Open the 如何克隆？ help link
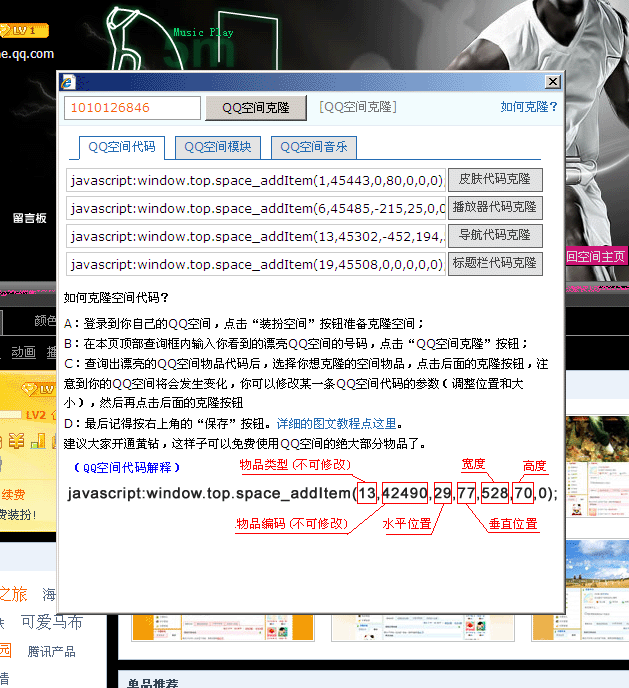Viewport: 629px width, 688px height. coord(529,107)
